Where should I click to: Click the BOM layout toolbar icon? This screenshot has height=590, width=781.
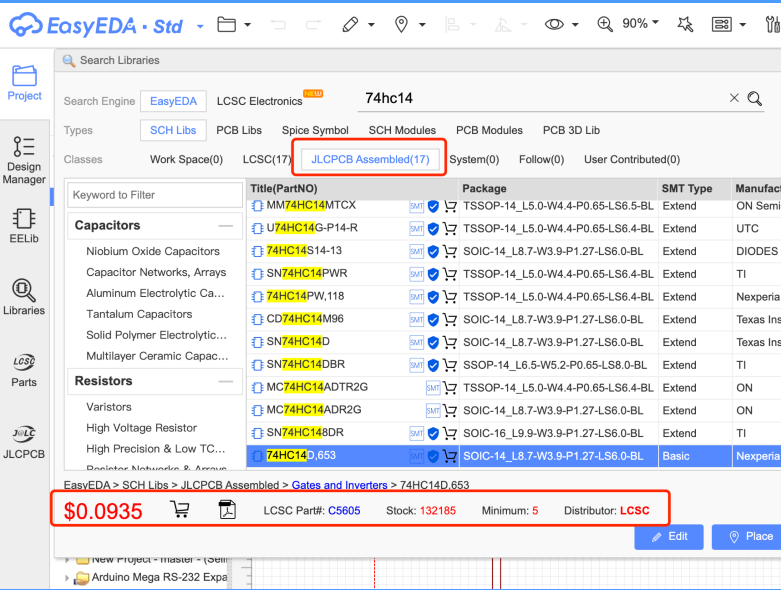[x=721, y=24]
